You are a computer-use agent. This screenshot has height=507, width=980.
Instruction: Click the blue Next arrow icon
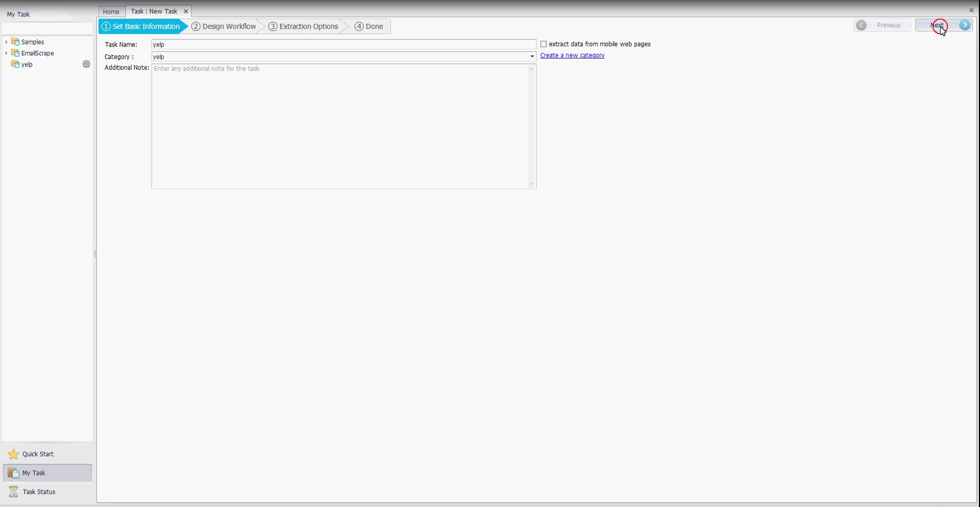(964, 25)
